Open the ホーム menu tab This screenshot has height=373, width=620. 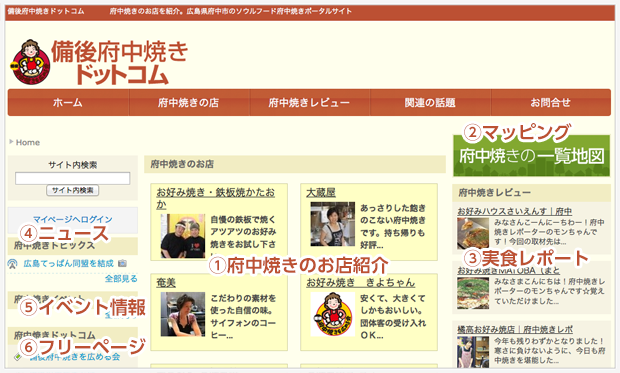coord(68,103)
